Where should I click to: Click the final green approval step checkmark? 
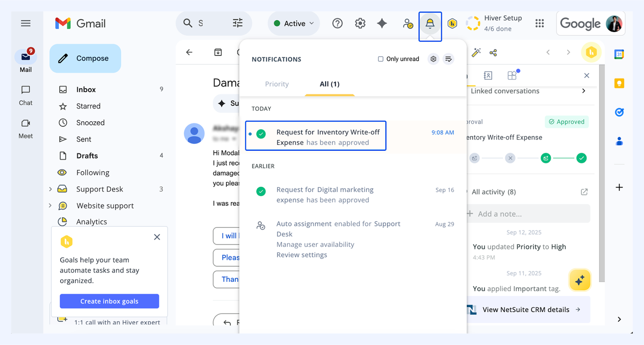click(x=582, y=158)
